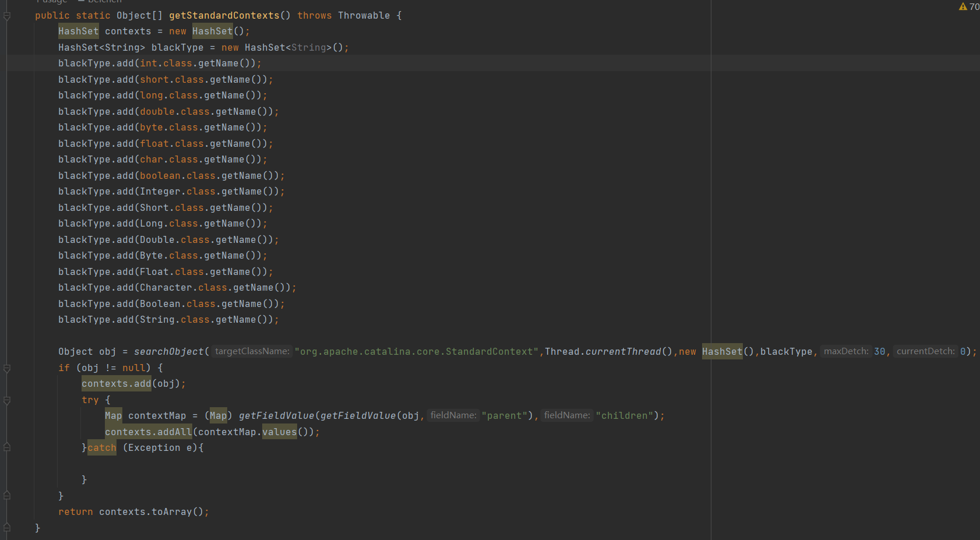
Task: Click the contexts.addAll call
Action: coord(149,432)
